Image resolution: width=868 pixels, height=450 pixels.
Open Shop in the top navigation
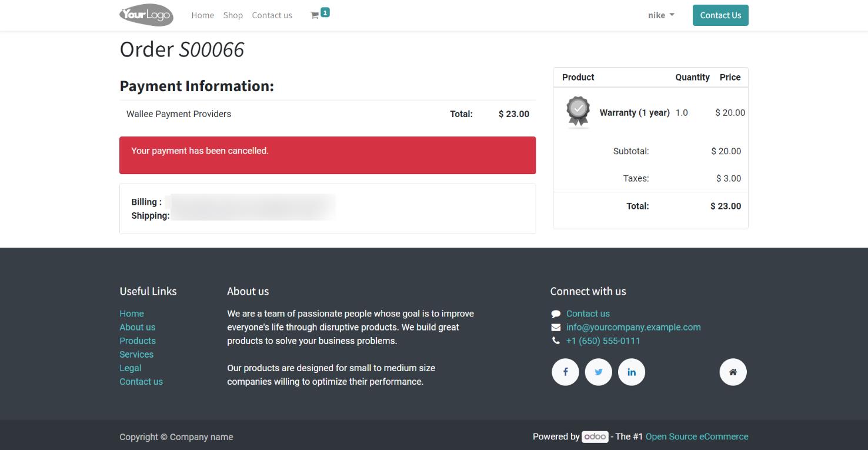233,15
